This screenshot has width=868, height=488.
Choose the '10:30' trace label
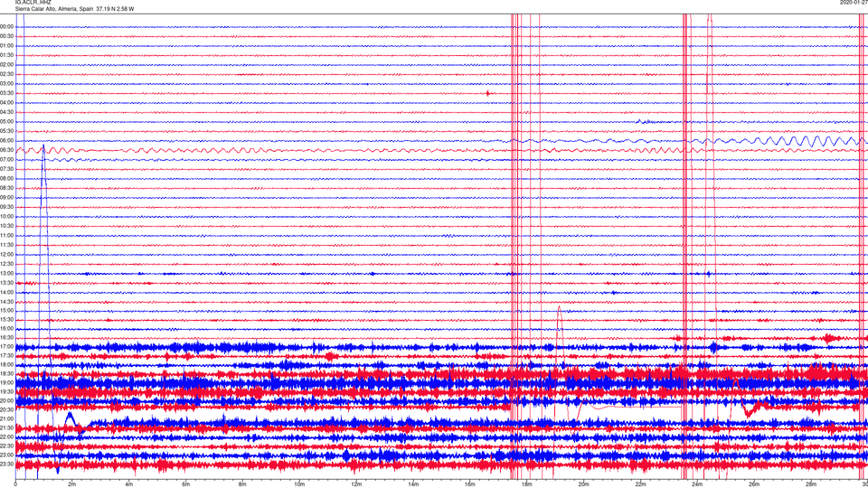[6, 226]
